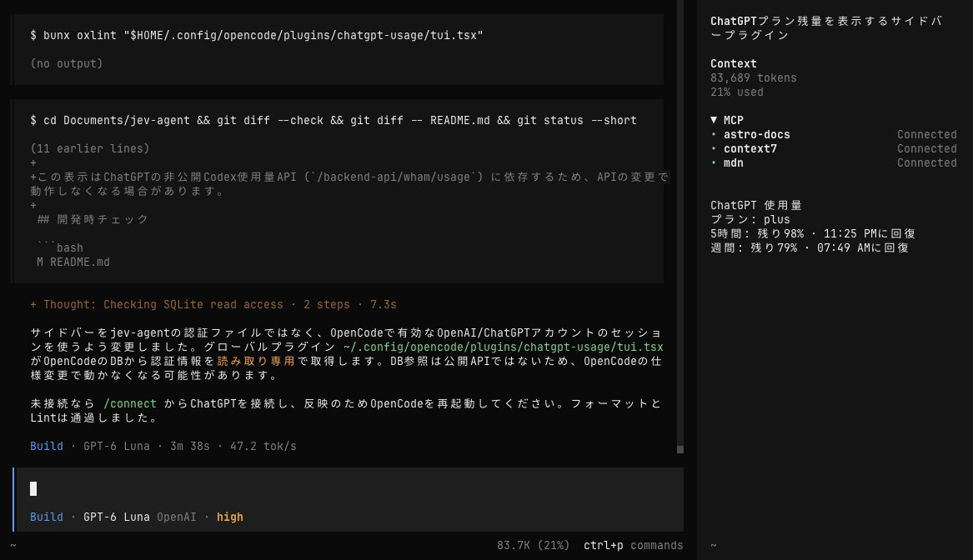Click the M README.md status line

click(x=73, y=262)
